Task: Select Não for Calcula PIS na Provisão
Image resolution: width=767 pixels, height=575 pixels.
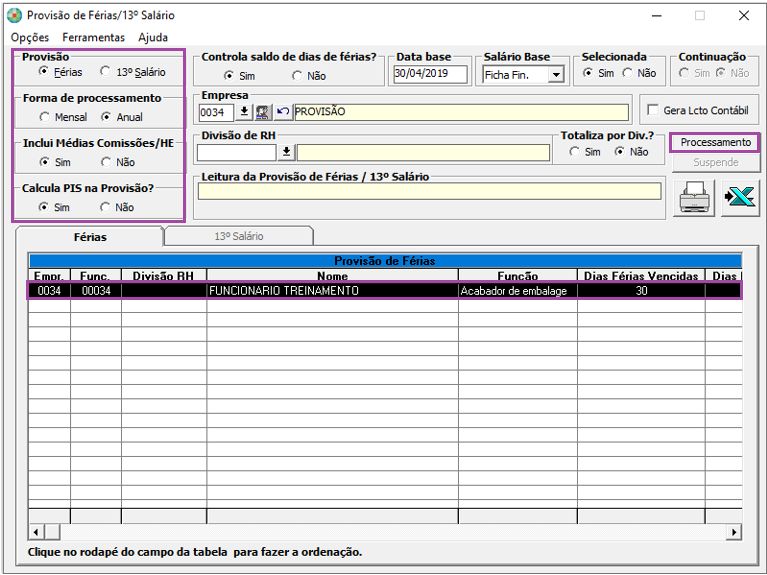Action: (x=105, y=207)
